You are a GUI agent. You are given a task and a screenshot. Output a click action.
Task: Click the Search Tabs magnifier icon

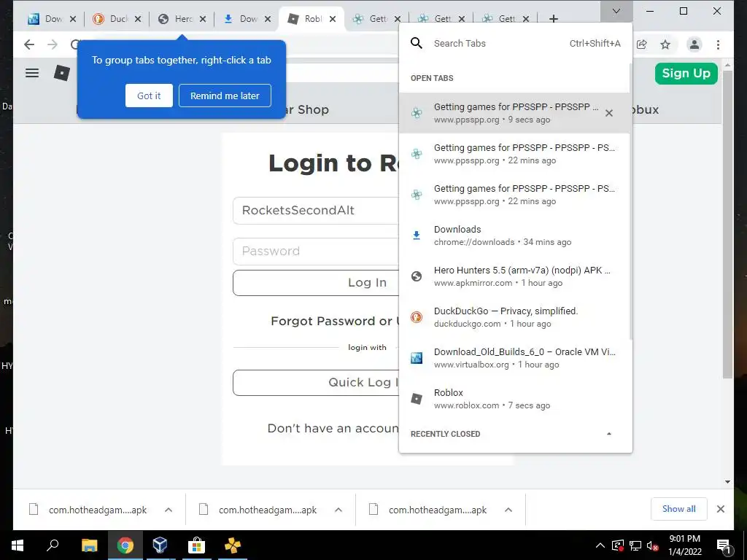pos(417,43)
